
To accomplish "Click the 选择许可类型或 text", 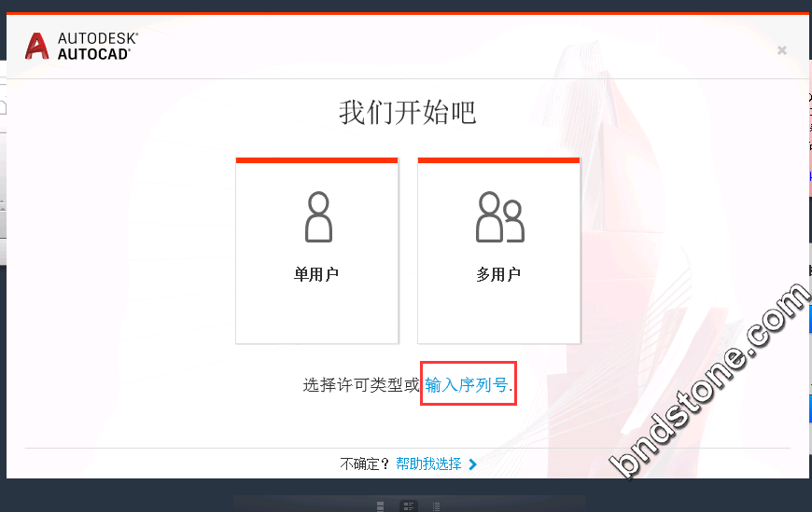I will click(361, 384).
